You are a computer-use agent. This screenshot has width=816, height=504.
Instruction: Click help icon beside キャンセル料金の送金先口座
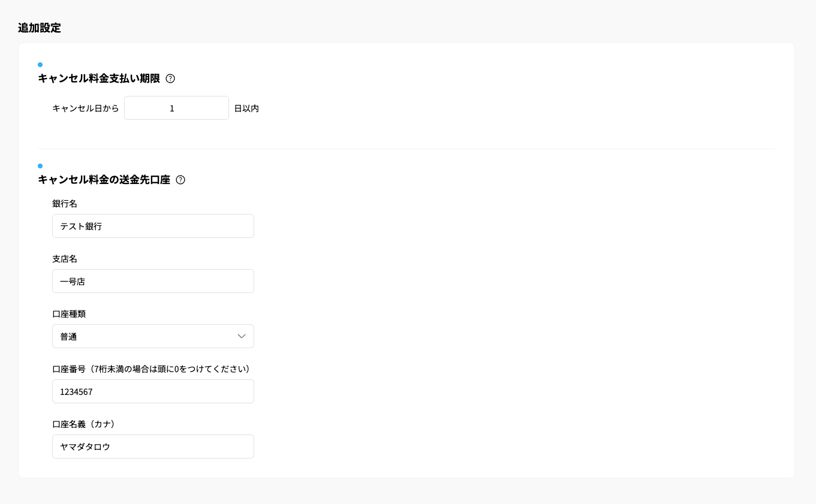[x=180, y=180]
